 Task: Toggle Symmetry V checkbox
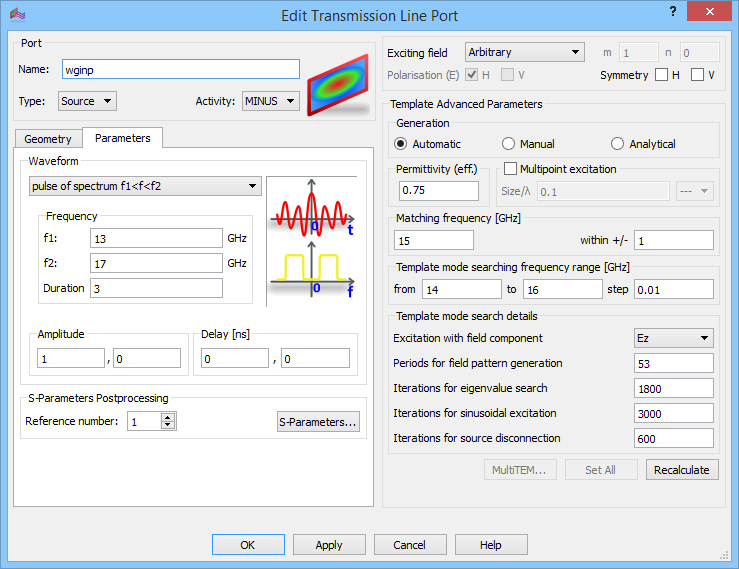698,74
